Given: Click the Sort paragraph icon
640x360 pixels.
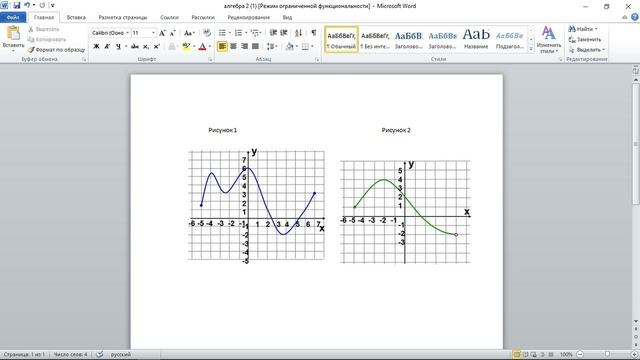Looking at the screenshot, I should [x=298, y=33].
